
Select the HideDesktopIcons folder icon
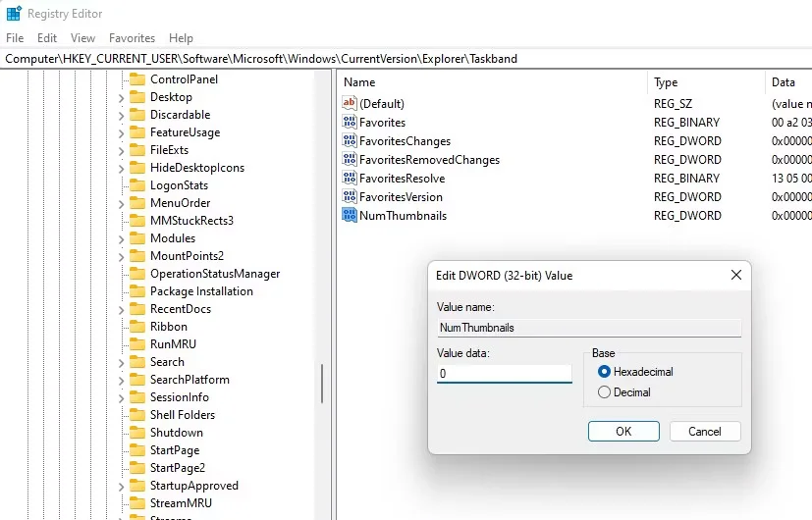137,167
